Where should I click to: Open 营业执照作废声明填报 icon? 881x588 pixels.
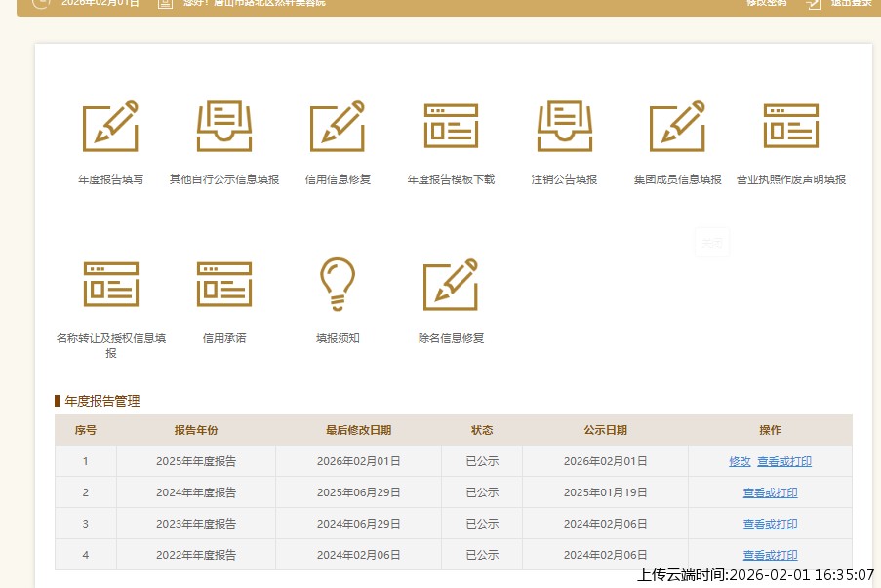[790, 127]
